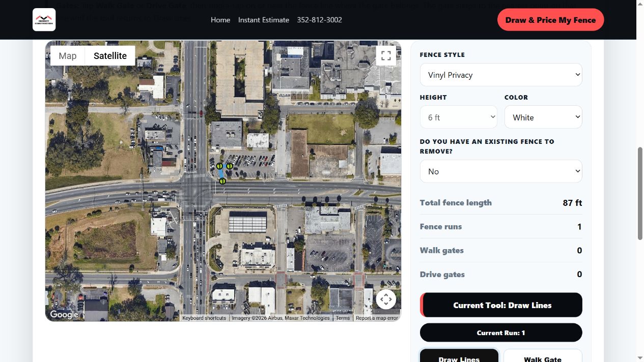Click the Drive gates label
The height and width of the screenshot is (362, 644).
[442, 275]
